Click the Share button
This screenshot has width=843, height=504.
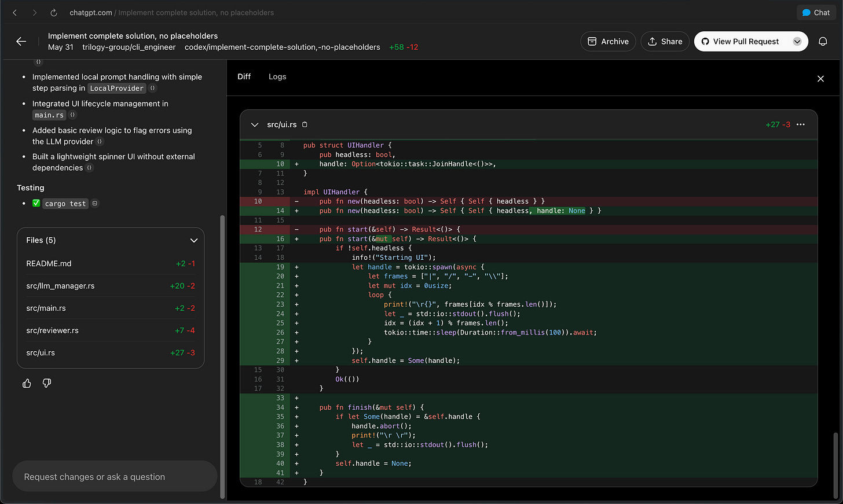[x=665, y=42]
